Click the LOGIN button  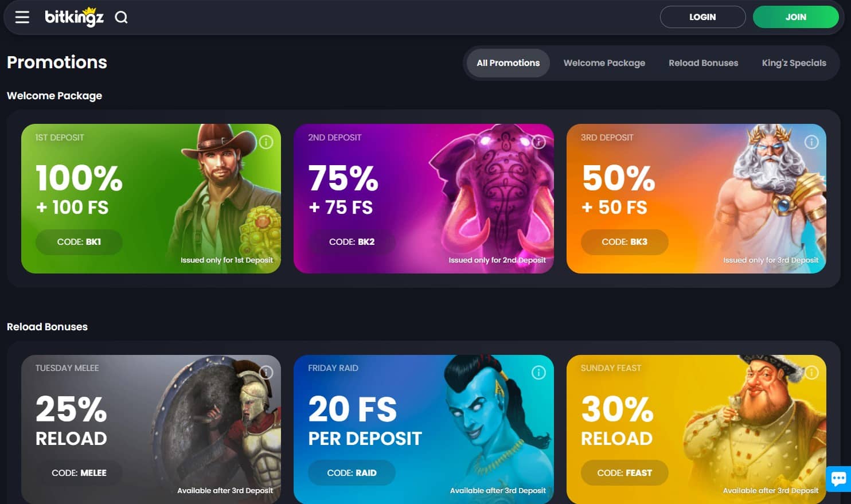click(x=702, y=17)
